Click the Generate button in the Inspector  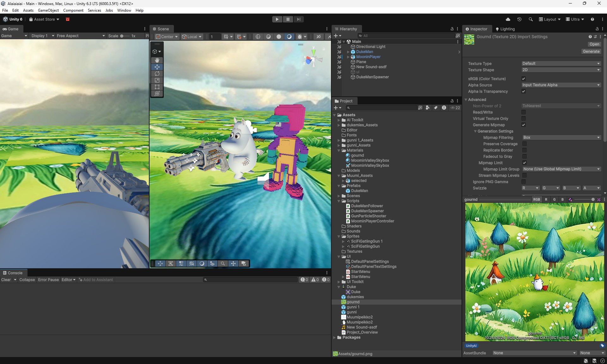[591, 52]
